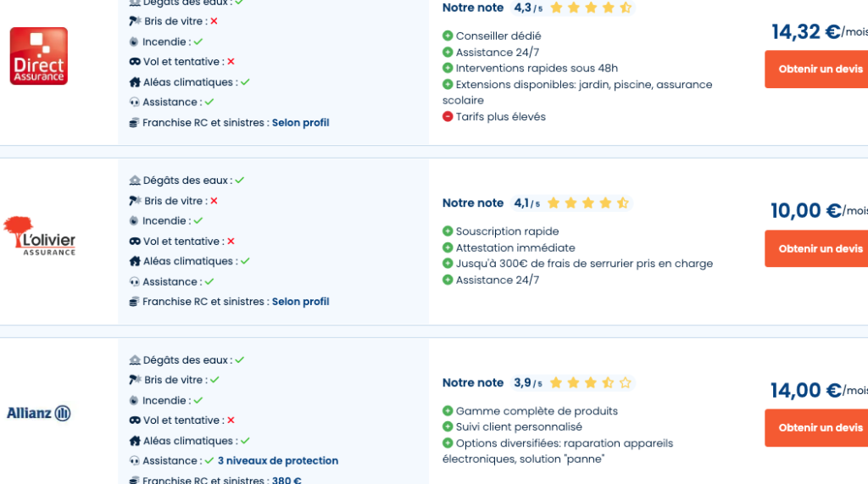Click the red minus icon beside 'Tarifs plus élevés'

(448, 117)
